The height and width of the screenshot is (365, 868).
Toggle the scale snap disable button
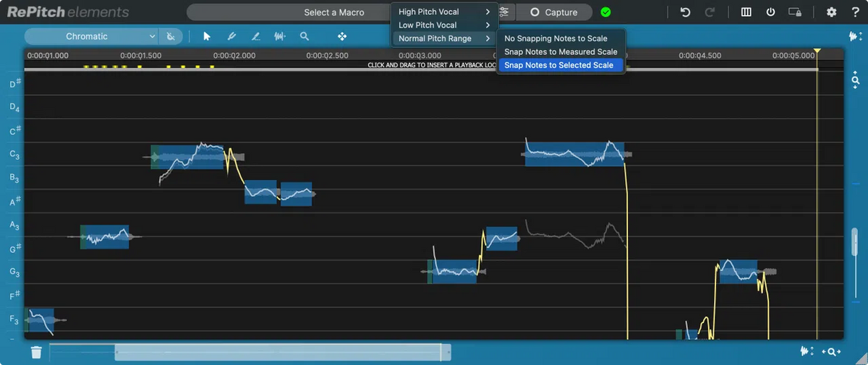click(x=171, y=36)
